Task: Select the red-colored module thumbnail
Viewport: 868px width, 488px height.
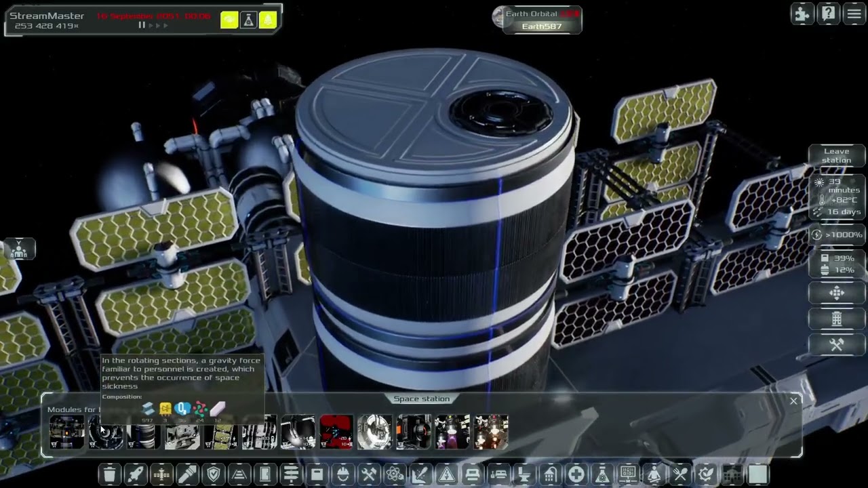Action: click(336, 432)
